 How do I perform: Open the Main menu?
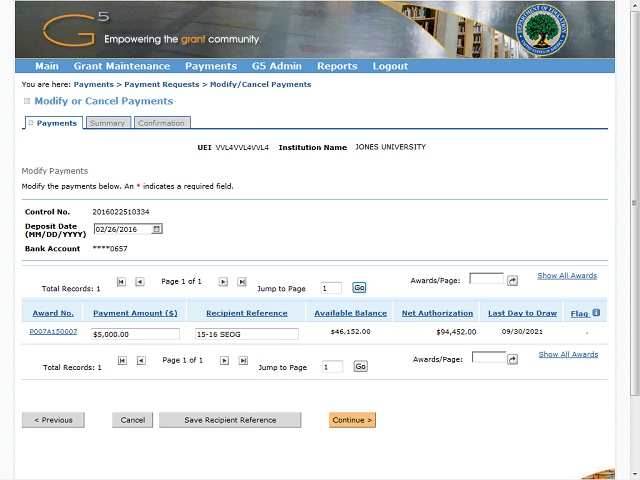(47, 66)
